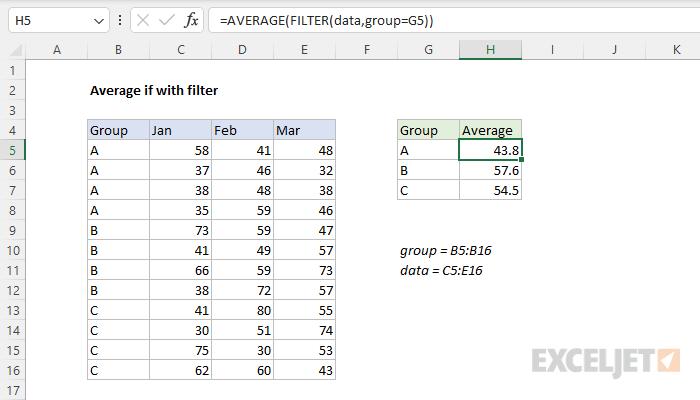Select column G header

429,50
